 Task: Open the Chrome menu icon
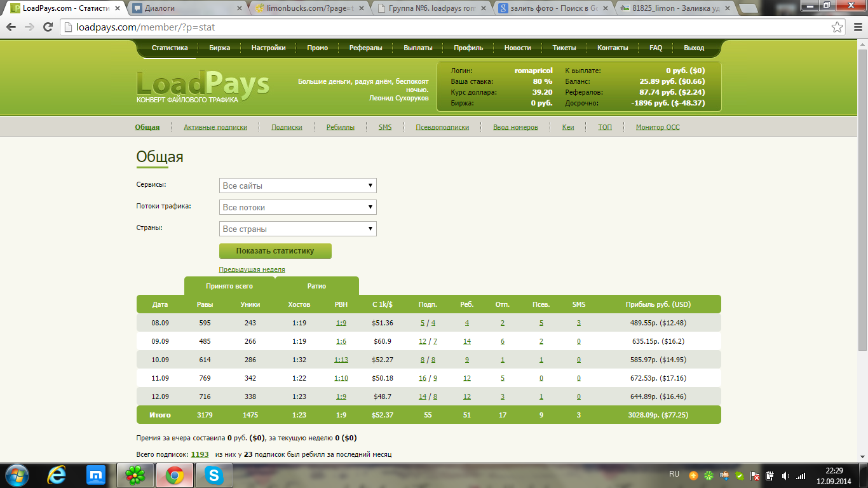click(x=855, y=27)
